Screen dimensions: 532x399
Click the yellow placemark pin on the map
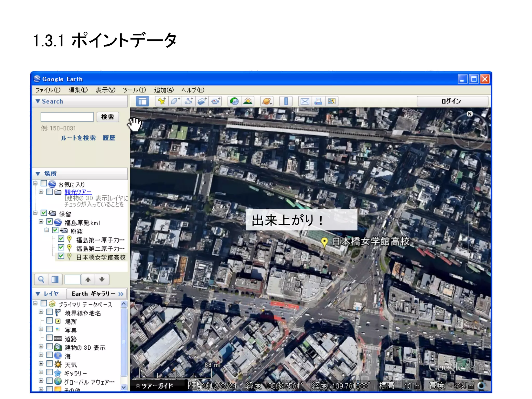(x=324, y=243)
